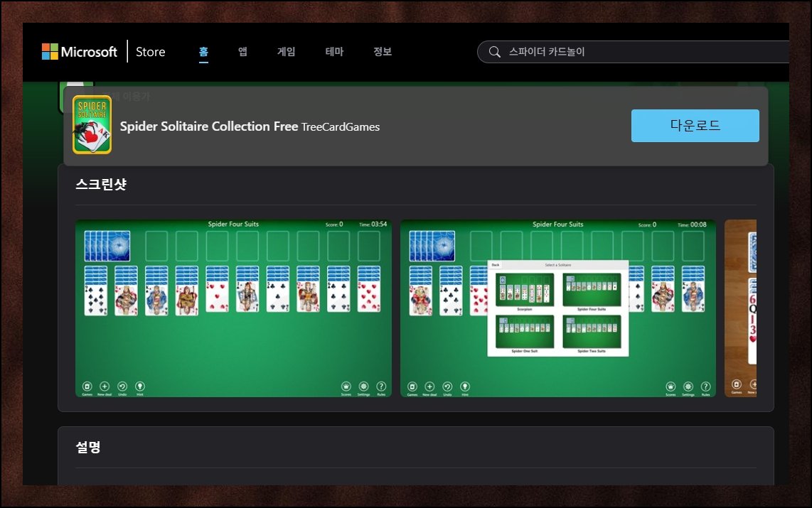Select the 홈 tab
The width and height of the screenshot is (812, 508).
click(x=203, y=52)
